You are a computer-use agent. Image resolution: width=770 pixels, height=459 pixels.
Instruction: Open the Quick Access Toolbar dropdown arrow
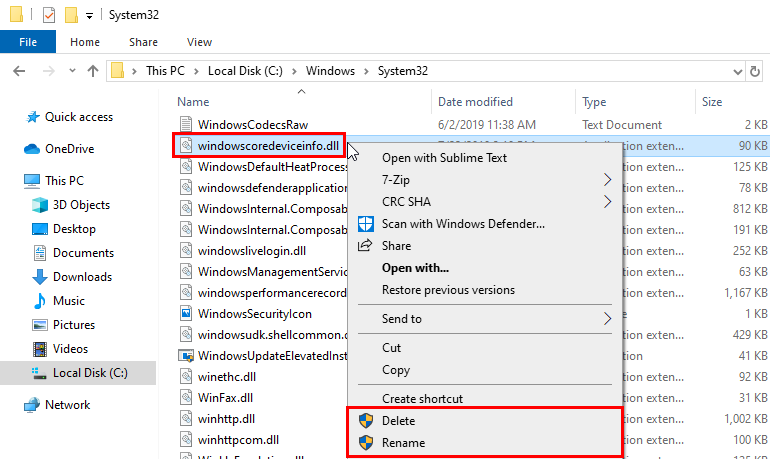click(89, 16)
